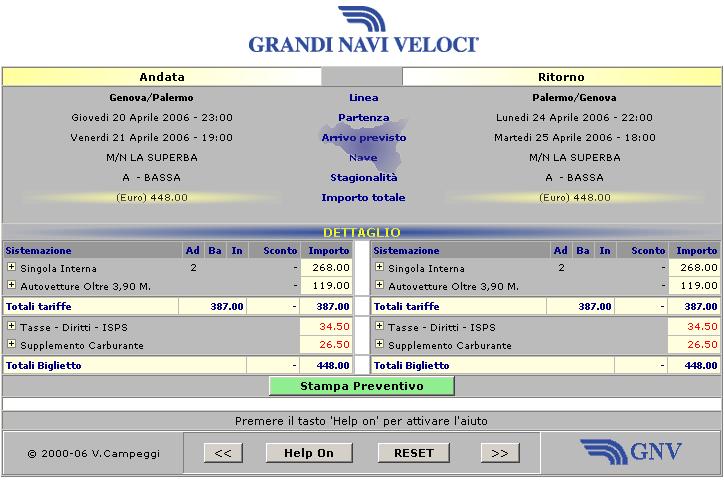This screenshot has height=480, width=724.
Task: Expand Tasse - Diritti - ISPS in Ritorno
Action: pyautogui.click(x=379, y=327)
